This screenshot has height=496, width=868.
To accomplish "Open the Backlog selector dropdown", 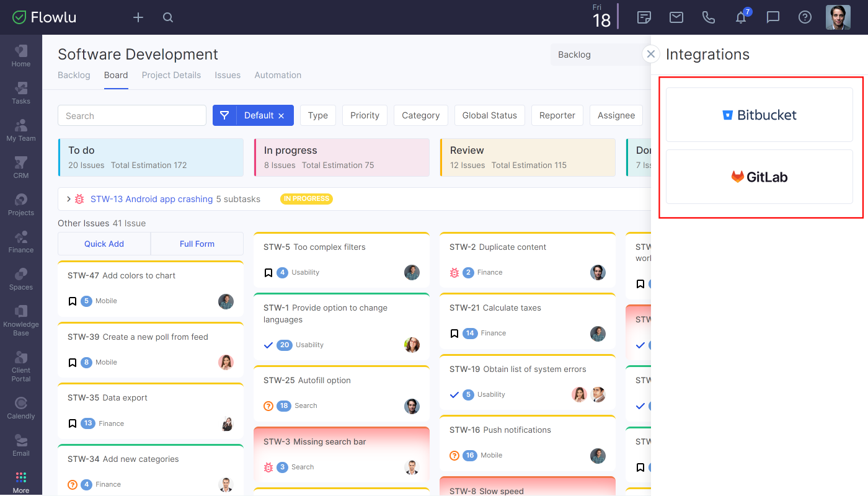I will click(600, 55).
